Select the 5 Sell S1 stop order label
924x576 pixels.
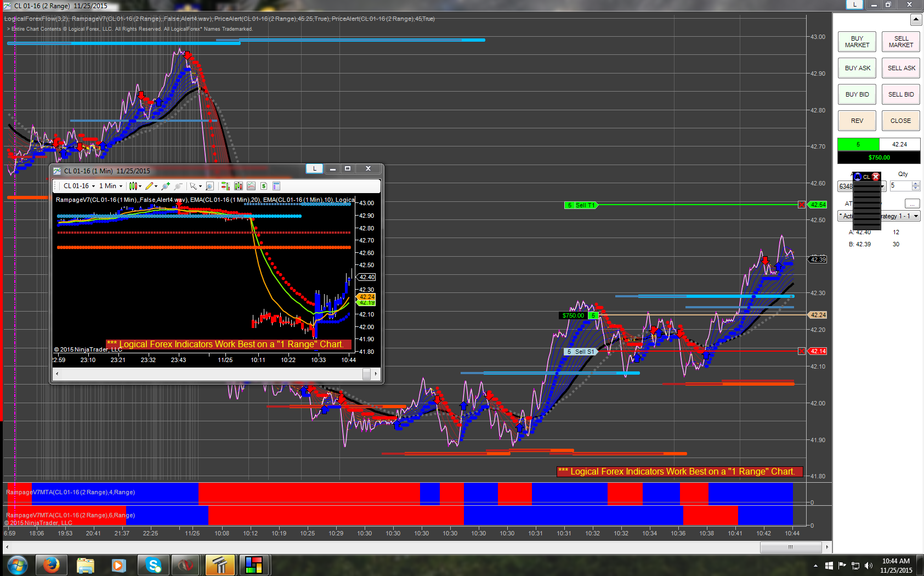point(580,352)
